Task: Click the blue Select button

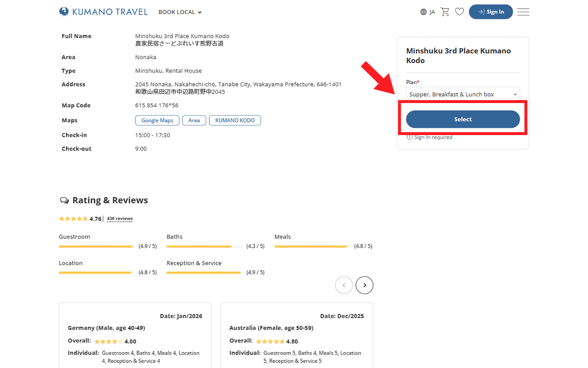Action: tap(463, 119)
